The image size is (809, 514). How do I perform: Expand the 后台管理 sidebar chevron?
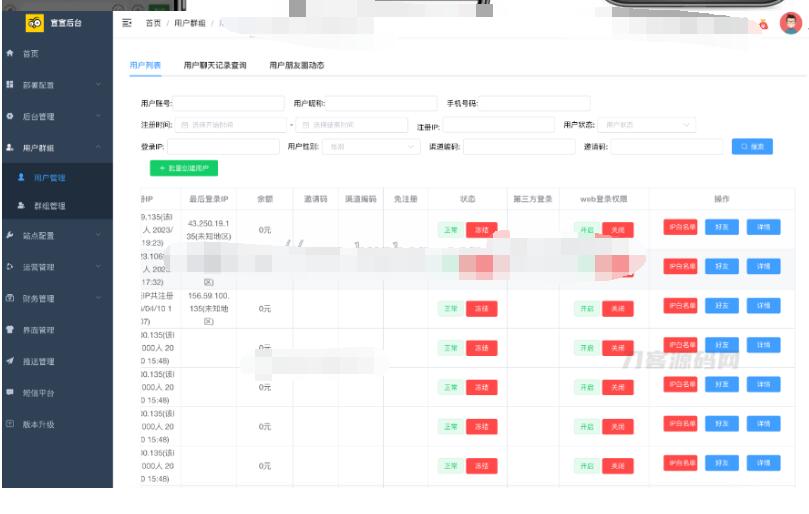[x=98, y=116]
